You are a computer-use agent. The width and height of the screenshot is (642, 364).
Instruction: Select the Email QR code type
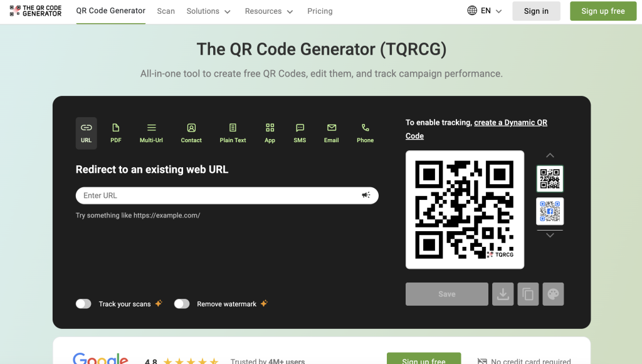coord(331,133)
